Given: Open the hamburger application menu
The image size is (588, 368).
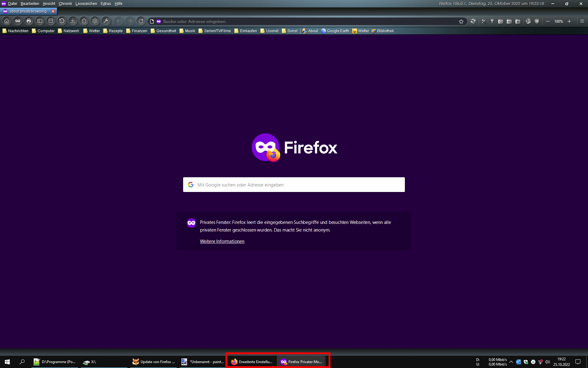Looking at the screenshot, I should tap(582, 21).
